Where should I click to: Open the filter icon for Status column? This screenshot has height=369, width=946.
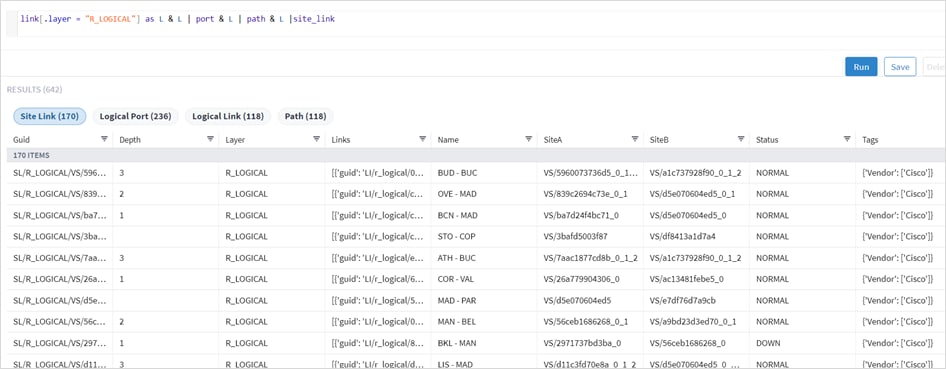pos(847,139)
